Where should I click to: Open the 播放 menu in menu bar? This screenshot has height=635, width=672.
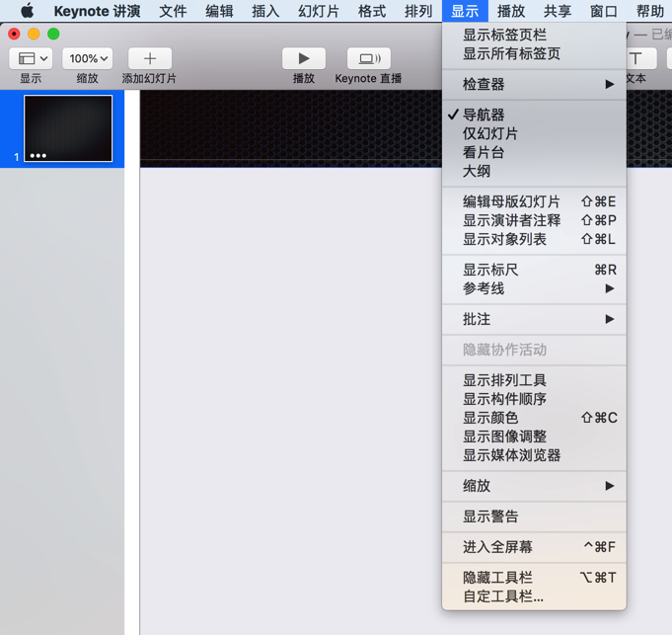(511, 11)
